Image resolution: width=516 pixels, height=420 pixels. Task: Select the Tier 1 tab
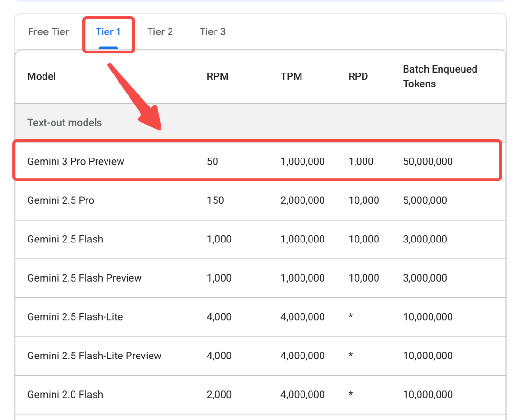coord(108,32)
